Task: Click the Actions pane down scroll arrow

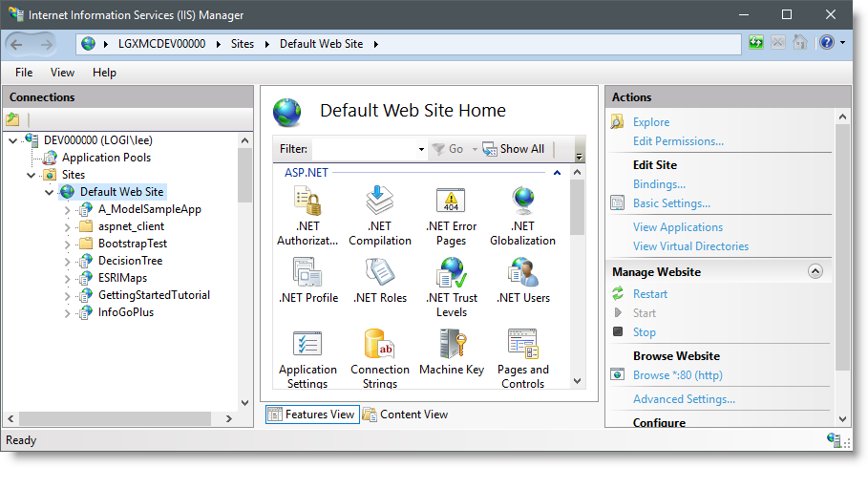Action: coord(842,419)
